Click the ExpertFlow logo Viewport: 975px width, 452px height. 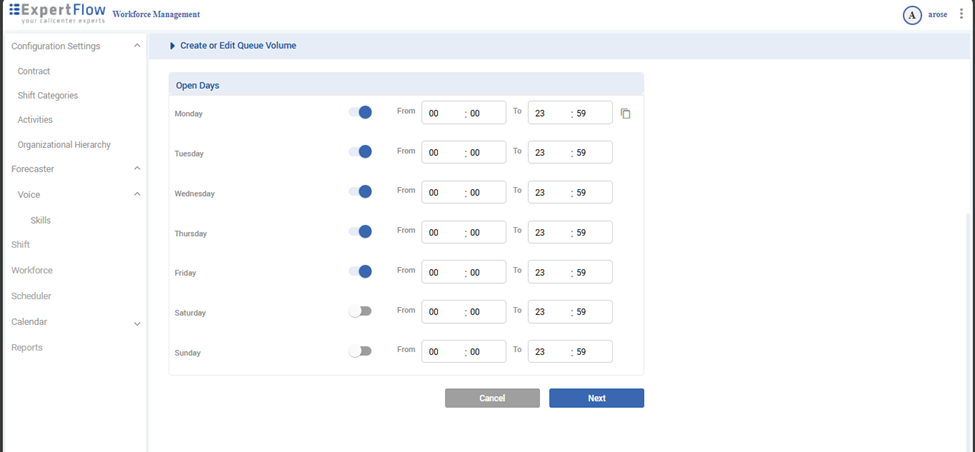[58, 14]
